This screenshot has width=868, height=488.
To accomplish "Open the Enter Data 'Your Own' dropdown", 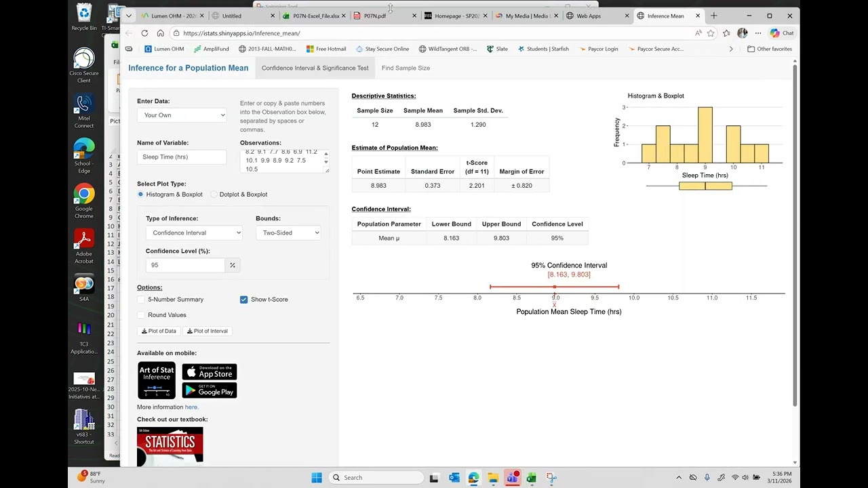I will [182, 115].
